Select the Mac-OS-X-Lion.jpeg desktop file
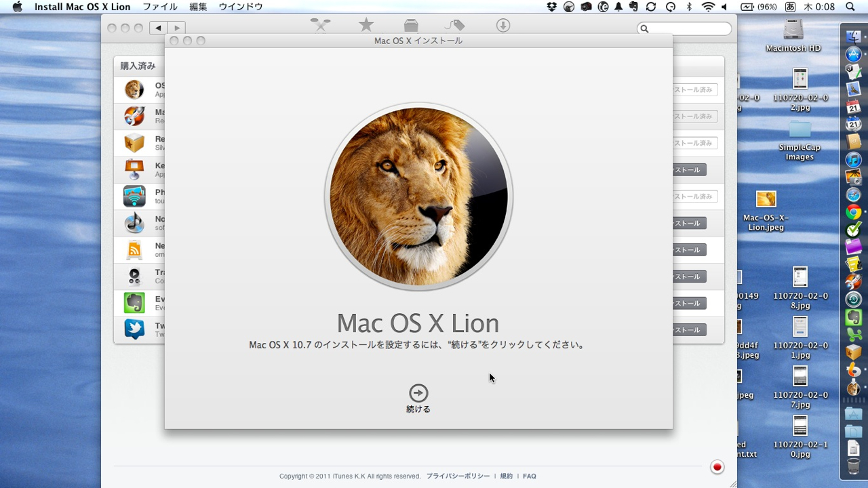 [x=766, y=199]
